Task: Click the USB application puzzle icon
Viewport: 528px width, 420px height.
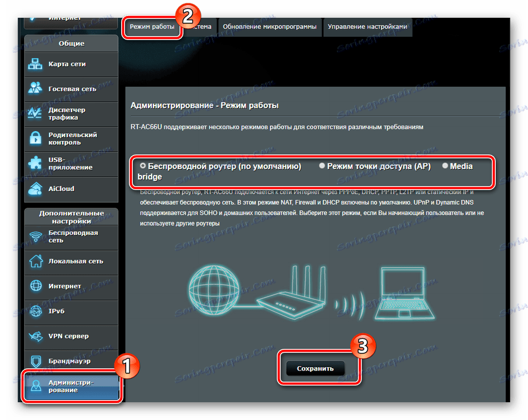Action: coord(35,163)
